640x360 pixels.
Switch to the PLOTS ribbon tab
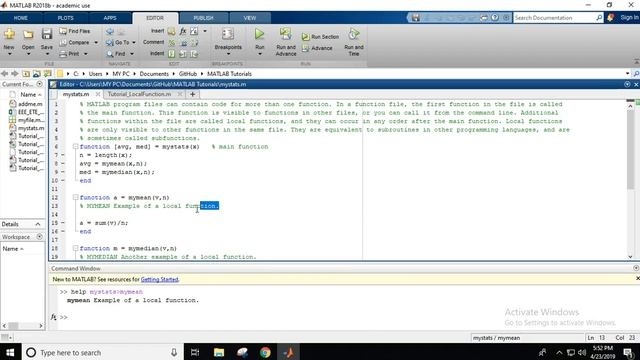click(65, 18)
